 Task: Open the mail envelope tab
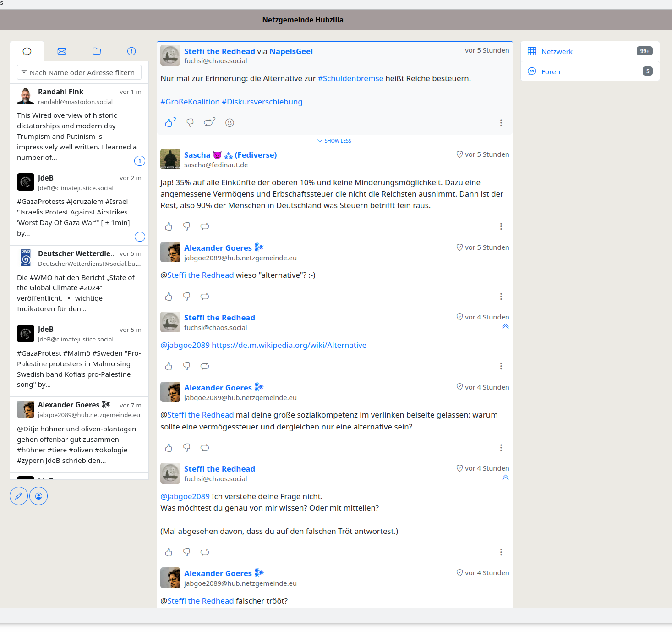pos(62,51)
